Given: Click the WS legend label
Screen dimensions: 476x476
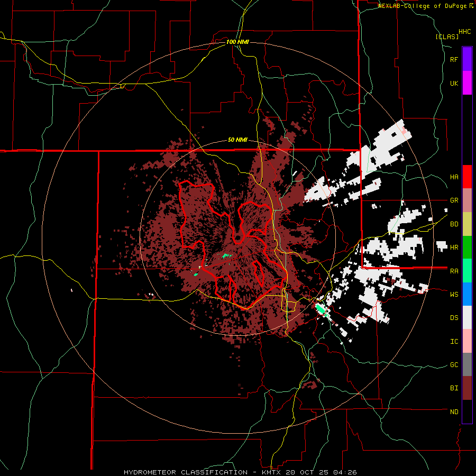Looking at the screenshot, I should [454, 295].
